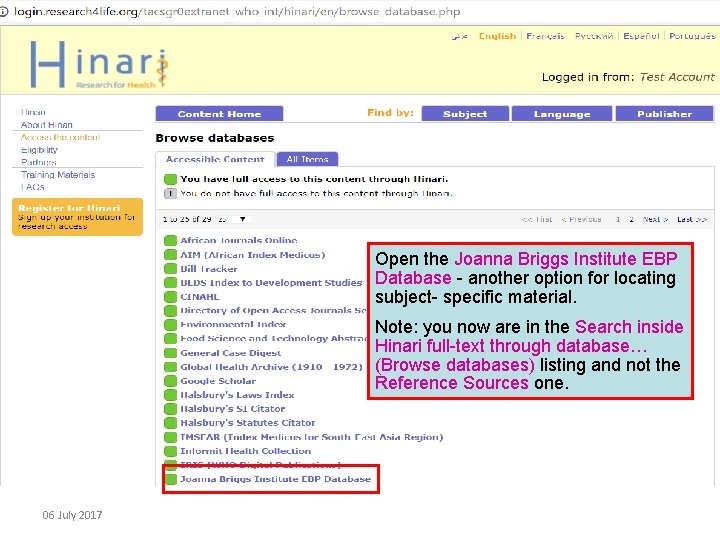Open IMSEAR Index Medicus South East Asia link
This screenshot has width=720, height=540.
[312, 437]
